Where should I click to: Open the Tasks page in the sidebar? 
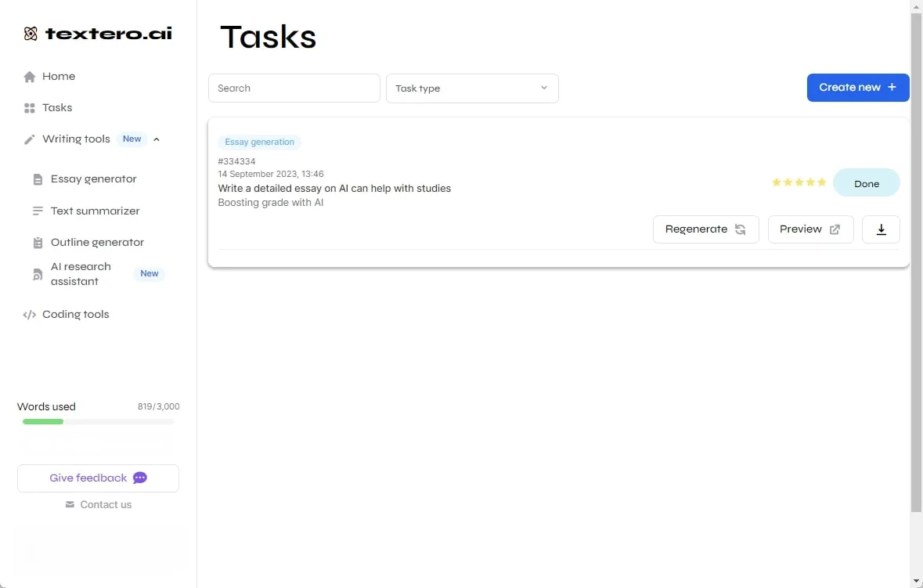(x=57, y=108)
